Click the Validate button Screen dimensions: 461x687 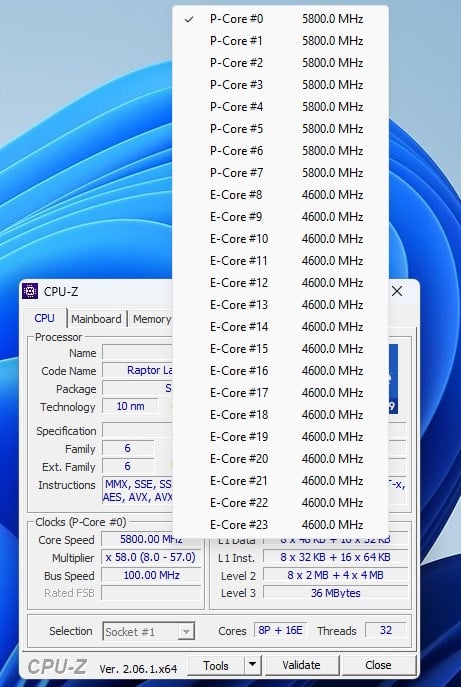click(x=301, y=666)
